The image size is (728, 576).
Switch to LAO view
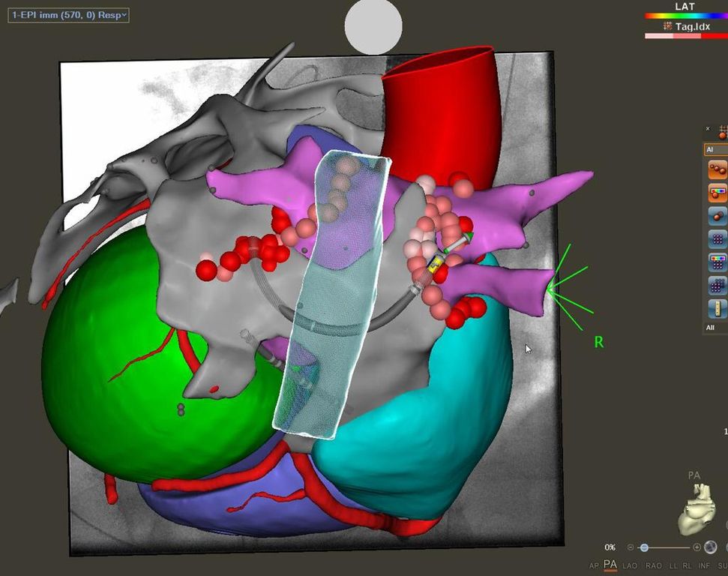click(631, 565)
